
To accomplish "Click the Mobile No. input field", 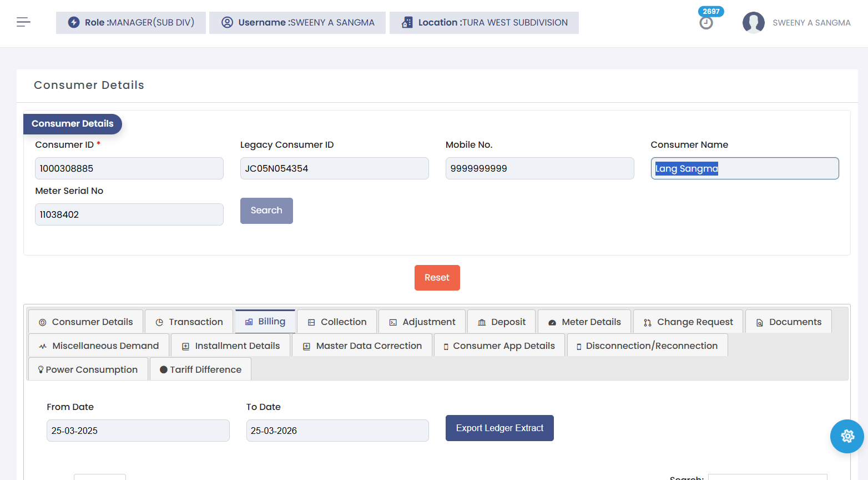I will point(540,168).
